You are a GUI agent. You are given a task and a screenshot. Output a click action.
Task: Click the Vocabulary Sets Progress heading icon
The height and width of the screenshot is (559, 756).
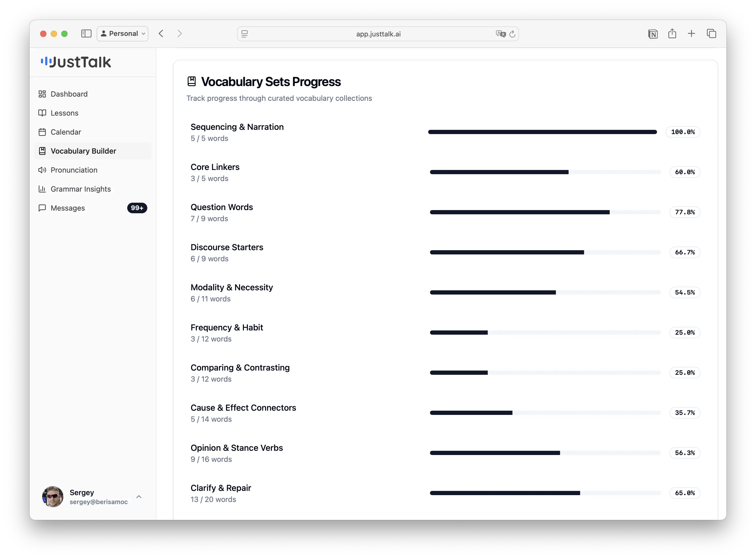click(x=192, y=81)
